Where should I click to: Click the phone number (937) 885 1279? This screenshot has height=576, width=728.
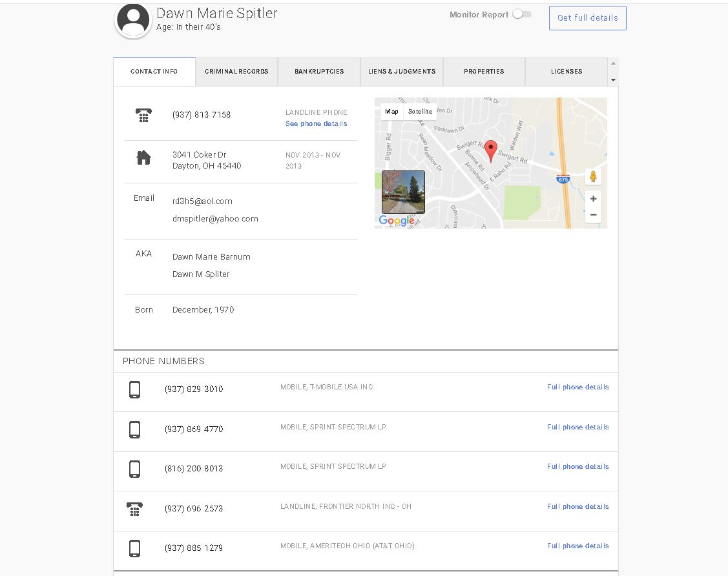click(x=194, y=548)
